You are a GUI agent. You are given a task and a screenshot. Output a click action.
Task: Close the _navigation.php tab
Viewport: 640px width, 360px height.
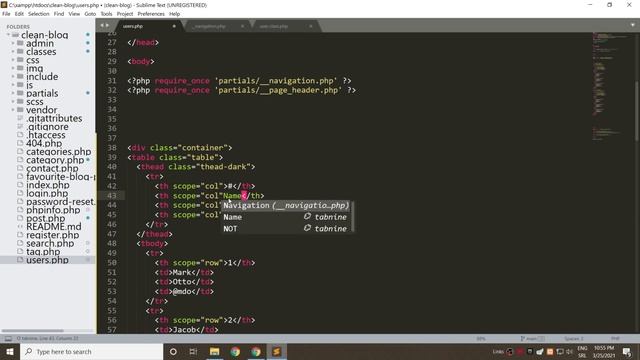[x=242, y=26]
